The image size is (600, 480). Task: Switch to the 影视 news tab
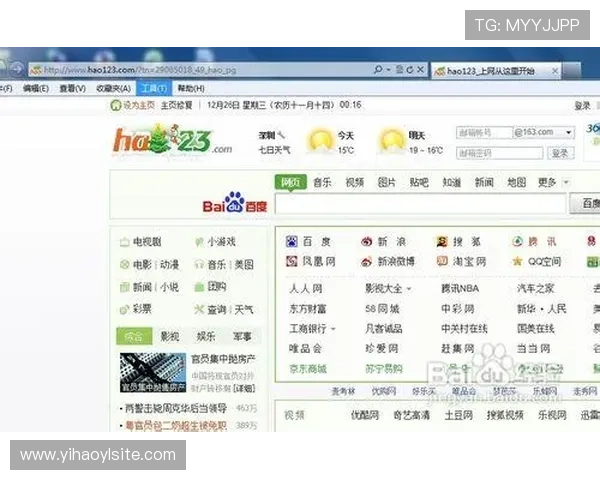[170, 336]
